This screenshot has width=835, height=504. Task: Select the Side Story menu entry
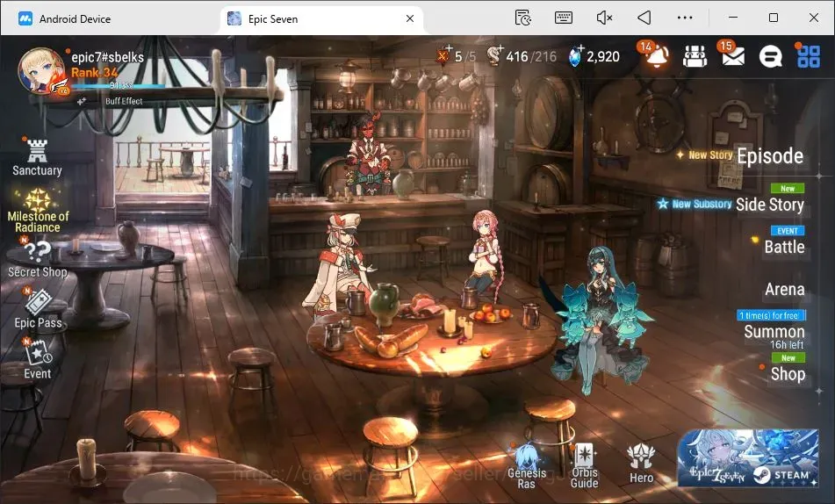[769, 205]
